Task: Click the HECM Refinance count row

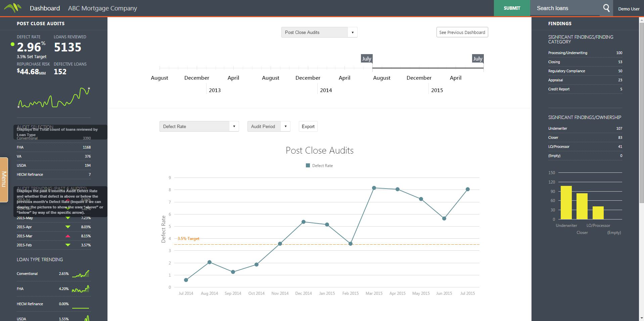Action: point(54,174)
